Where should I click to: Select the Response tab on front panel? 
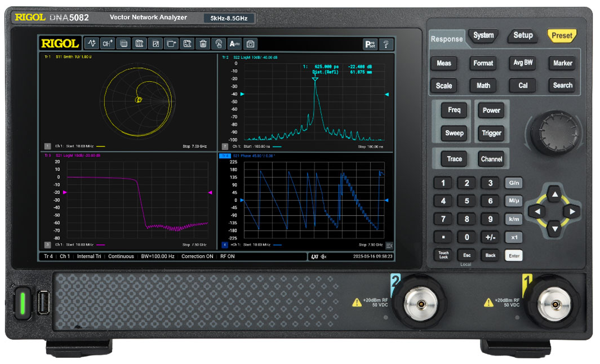(447, 39)
